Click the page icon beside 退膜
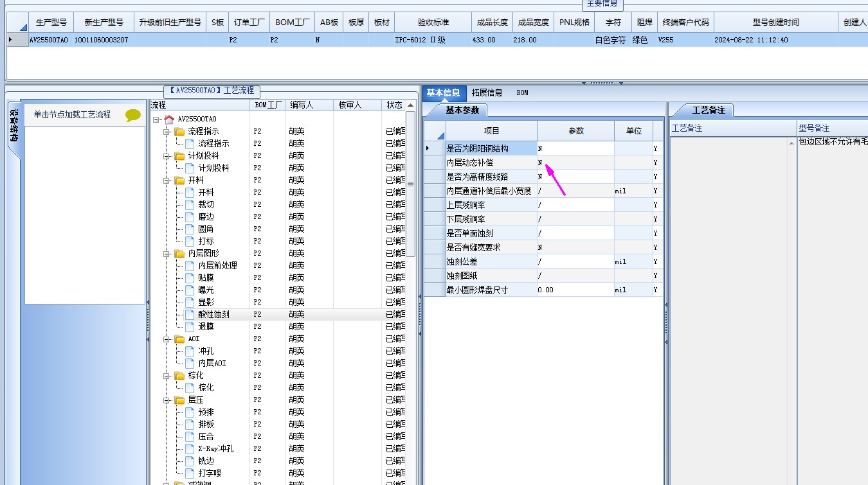Image resolution: width=868 pixels, height=485 pixels. pos(190,326)
